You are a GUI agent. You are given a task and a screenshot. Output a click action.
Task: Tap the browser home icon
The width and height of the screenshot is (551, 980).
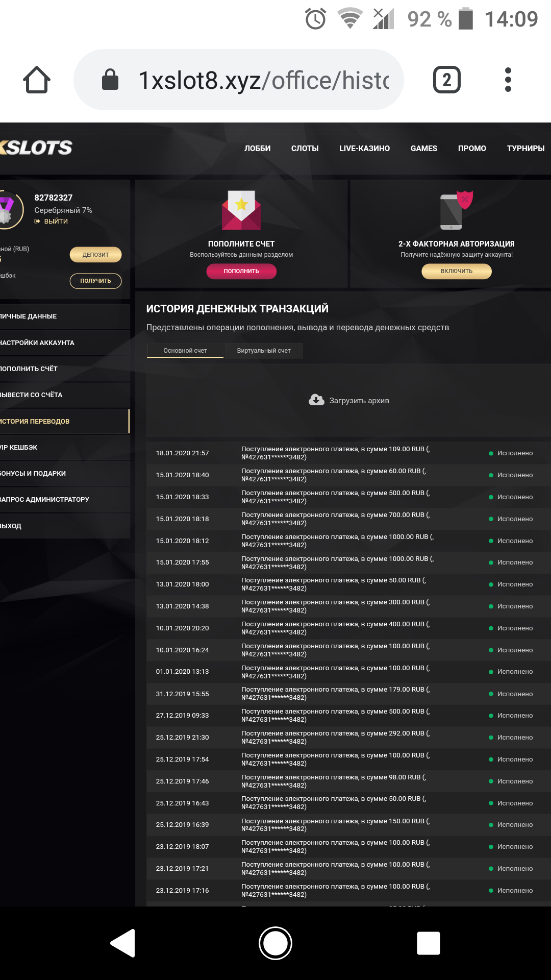click(x=37, y=80)
